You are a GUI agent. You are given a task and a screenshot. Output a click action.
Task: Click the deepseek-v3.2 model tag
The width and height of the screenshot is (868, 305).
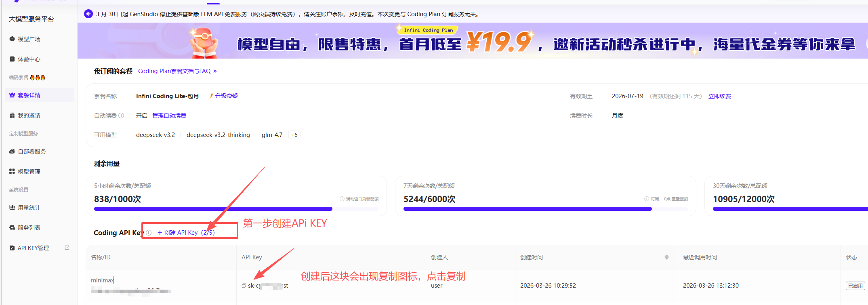tap(156, 135)
